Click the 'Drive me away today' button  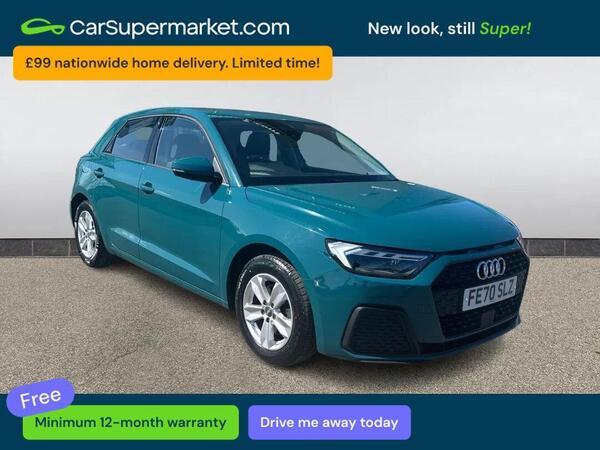coord(329,422)
